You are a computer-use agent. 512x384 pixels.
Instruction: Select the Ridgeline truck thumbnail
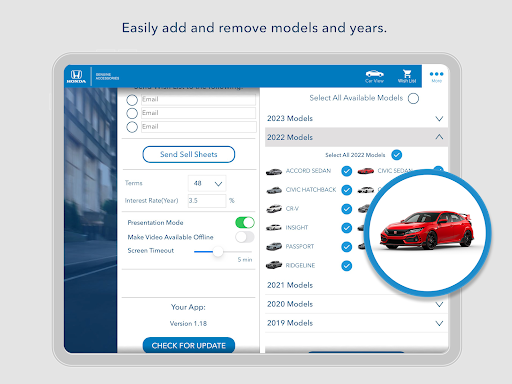(x=274, y=265)
